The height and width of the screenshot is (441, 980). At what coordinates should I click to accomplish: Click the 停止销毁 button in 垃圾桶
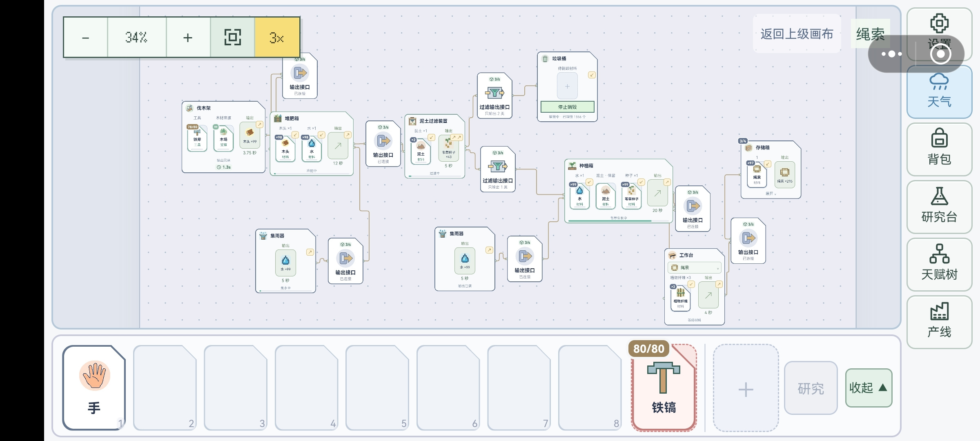[x=567, y=107]
